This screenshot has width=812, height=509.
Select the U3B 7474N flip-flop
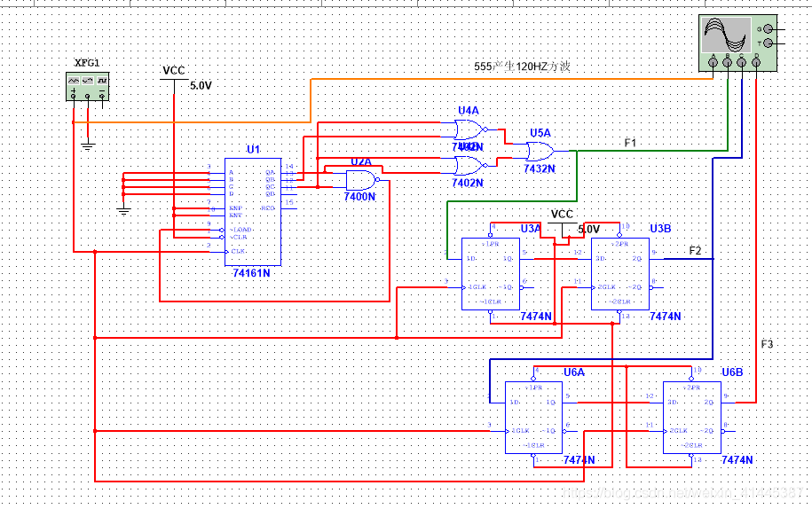click(x=620, y=274)
